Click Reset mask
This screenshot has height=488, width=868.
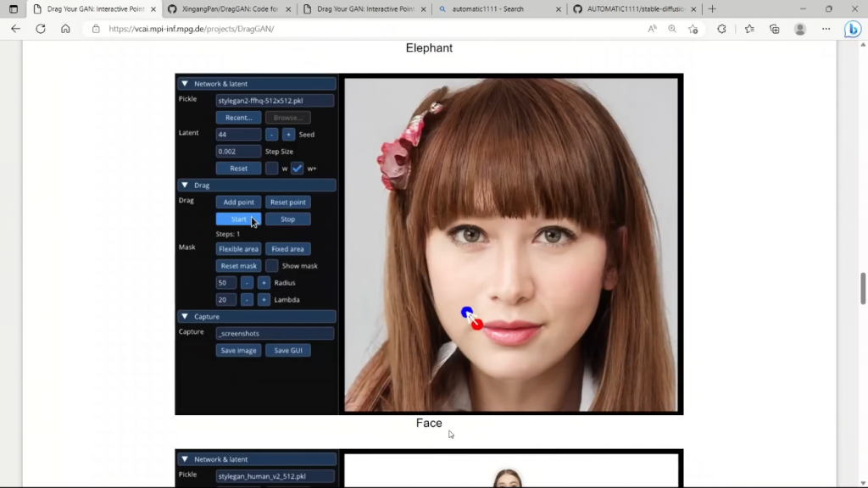tap(238, 265)
